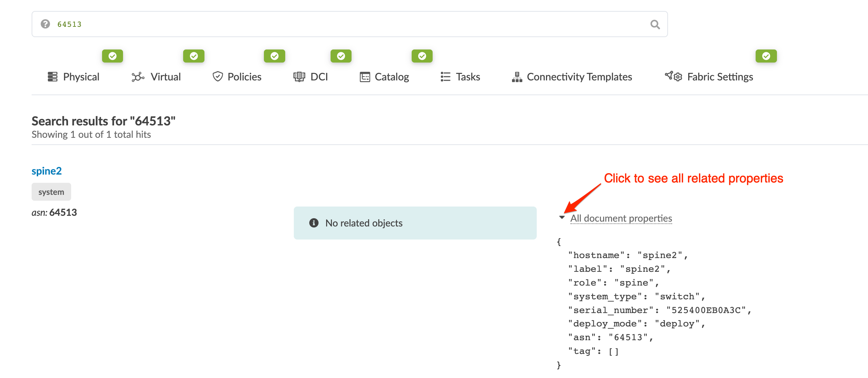Image resolution: width=868 pixels, height=378 pixels.
Task: Click the search magnifier icon
Action: [655, 24]
